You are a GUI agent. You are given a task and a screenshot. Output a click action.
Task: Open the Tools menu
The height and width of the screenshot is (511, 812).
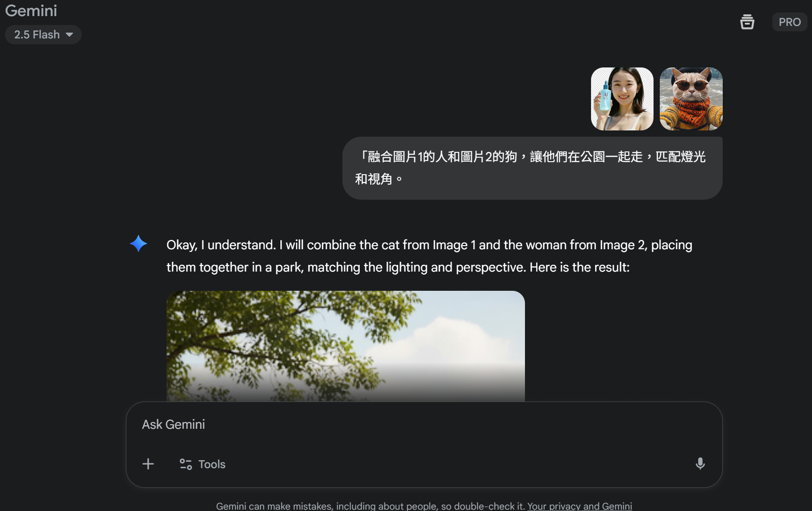pos(203,464)
